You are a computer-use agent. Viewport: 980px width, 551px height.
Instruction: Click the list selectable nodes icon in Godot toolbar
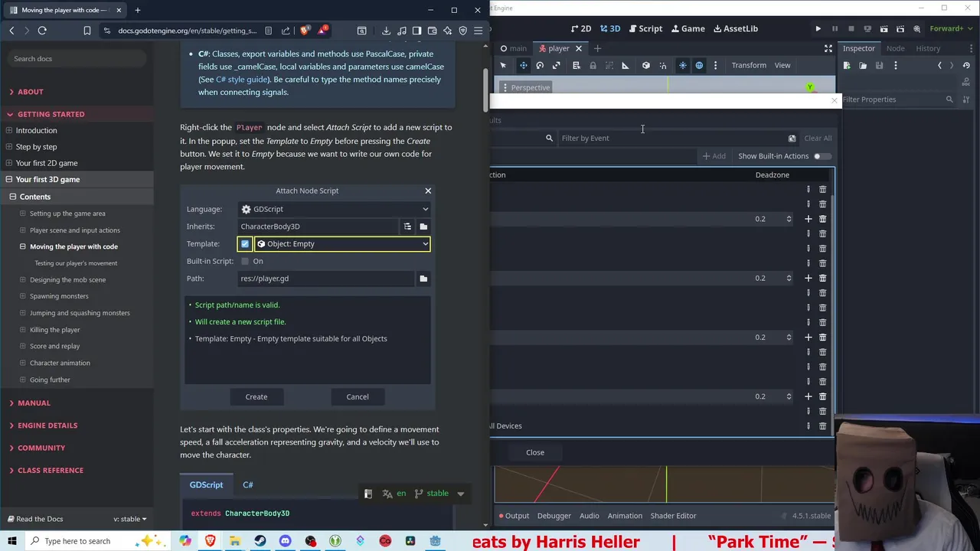[577, 65]
